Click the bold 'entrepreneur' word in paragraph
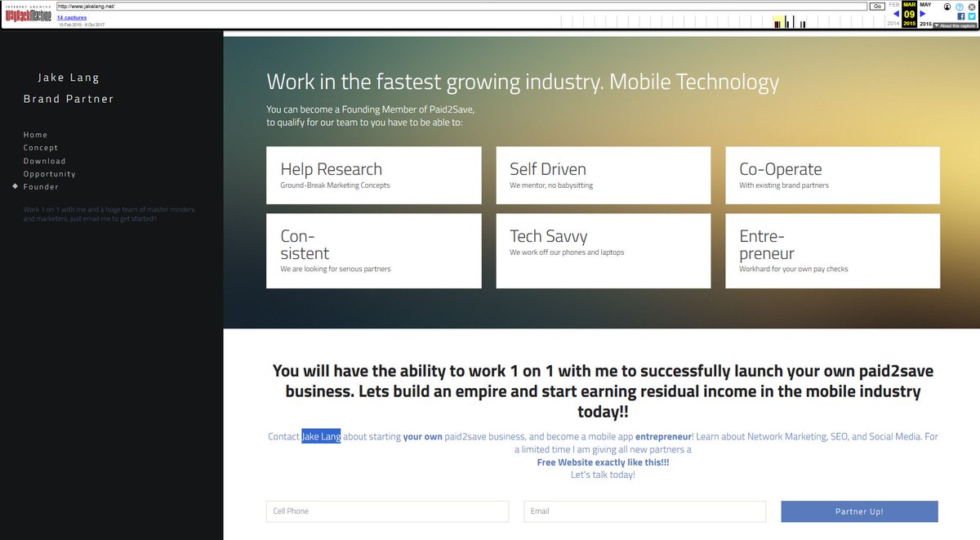 663,436
